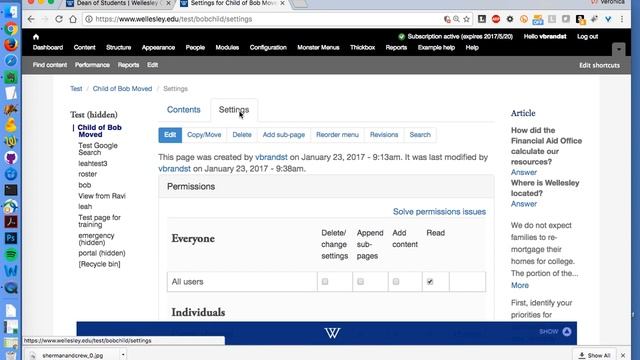
Task: Launch Firefox from the dock
Action: pyautogui.click(x=11, y=44)
